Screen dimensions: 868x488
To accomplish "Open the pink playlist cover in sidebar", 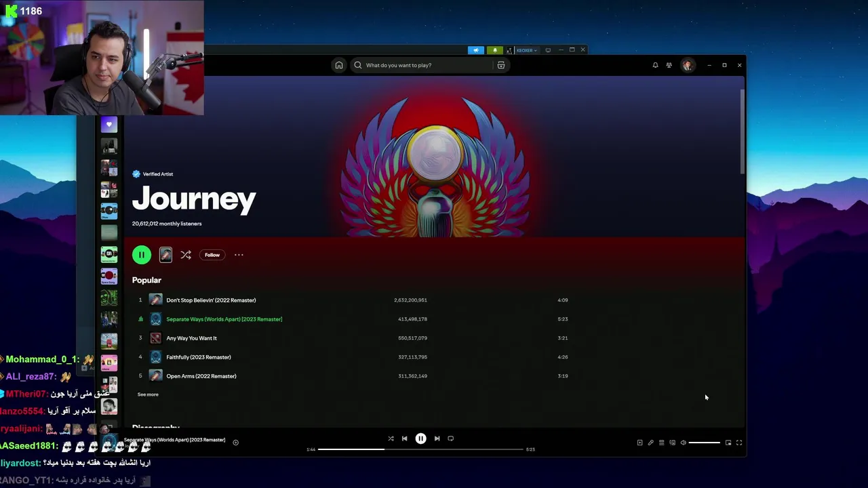I will 108,362.
